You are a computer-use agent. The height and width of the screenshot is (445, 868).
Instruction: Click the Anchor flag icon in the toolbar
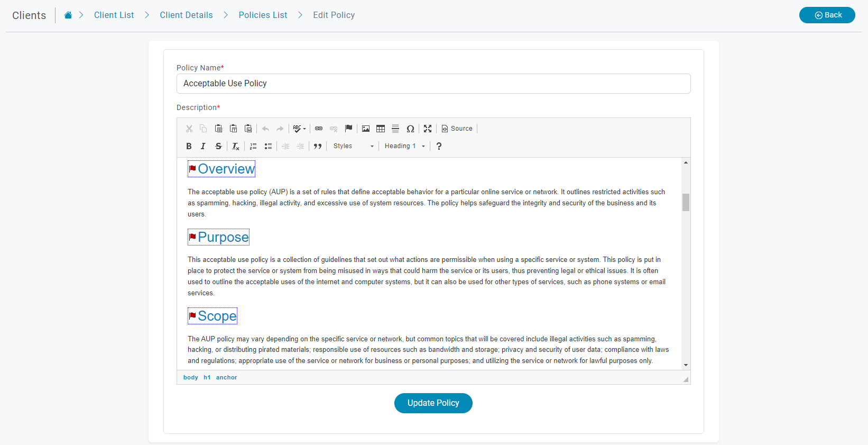348,129
